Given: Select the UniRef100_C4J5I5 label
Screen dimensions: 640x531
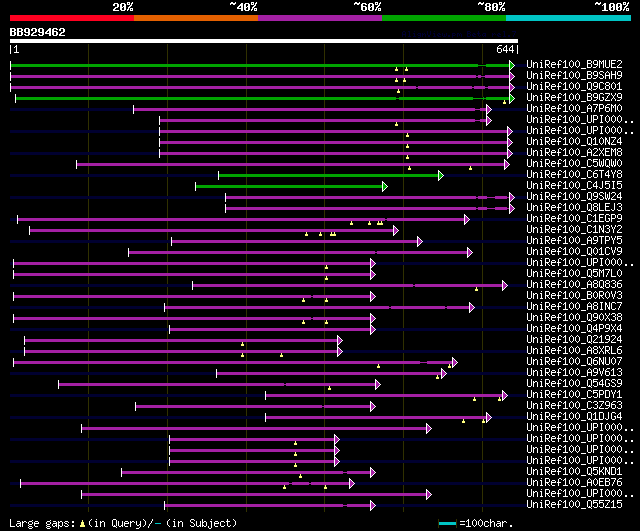Looking at the screenshot, I should [574, 186].
